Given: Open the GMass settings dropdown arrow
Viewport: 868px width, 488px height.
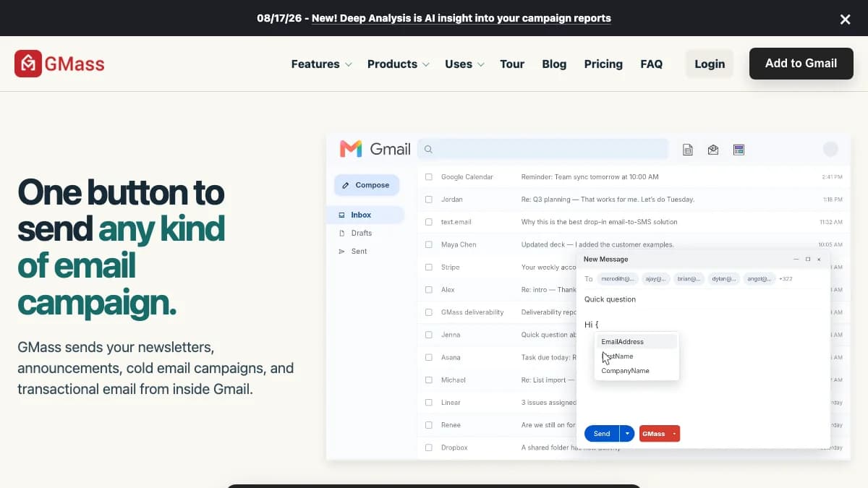Looking at the screenshot, I should pyautogui.click(x=674, y=434).
